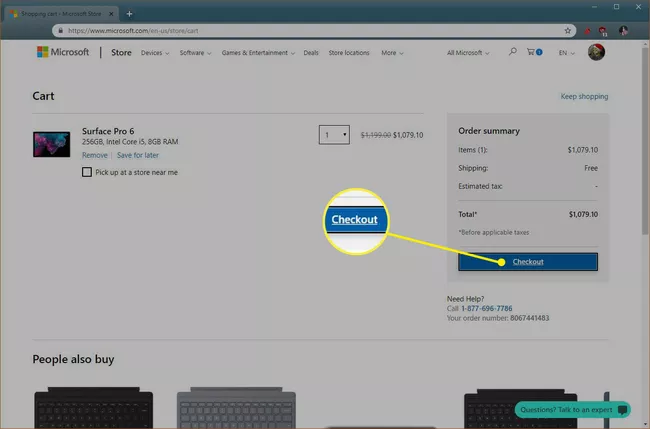The width and height of the screenshot is (650, 429).
Task: Expand Games & Entertainment menu
Action: coord(258,53)
